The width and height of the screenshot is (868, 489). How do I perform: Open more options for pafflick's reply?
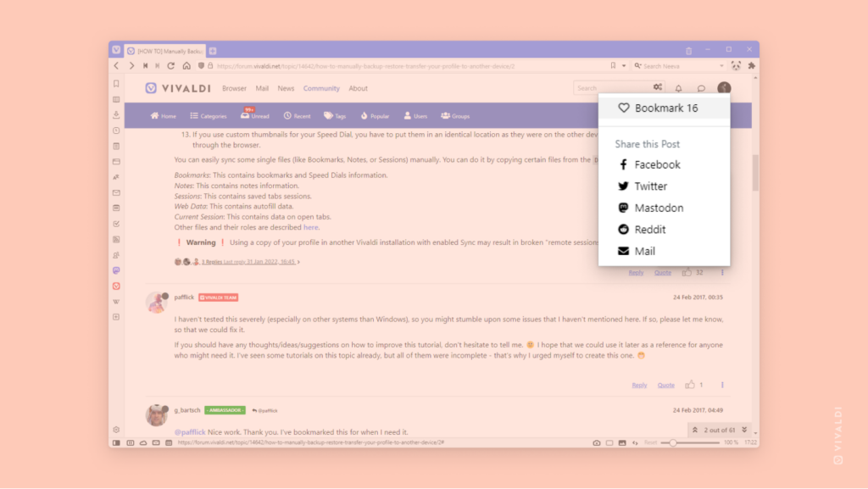click(722, 385)
